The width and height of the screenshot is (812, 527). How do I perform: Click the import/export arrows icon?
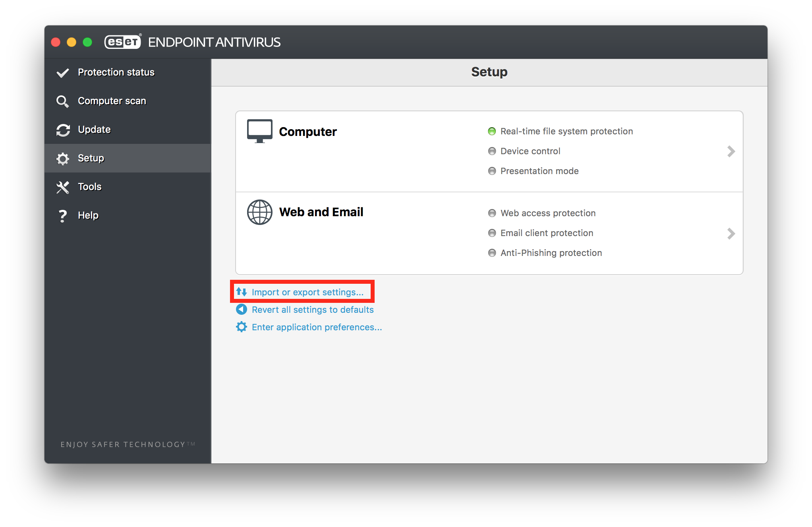[x=242, y=292]
